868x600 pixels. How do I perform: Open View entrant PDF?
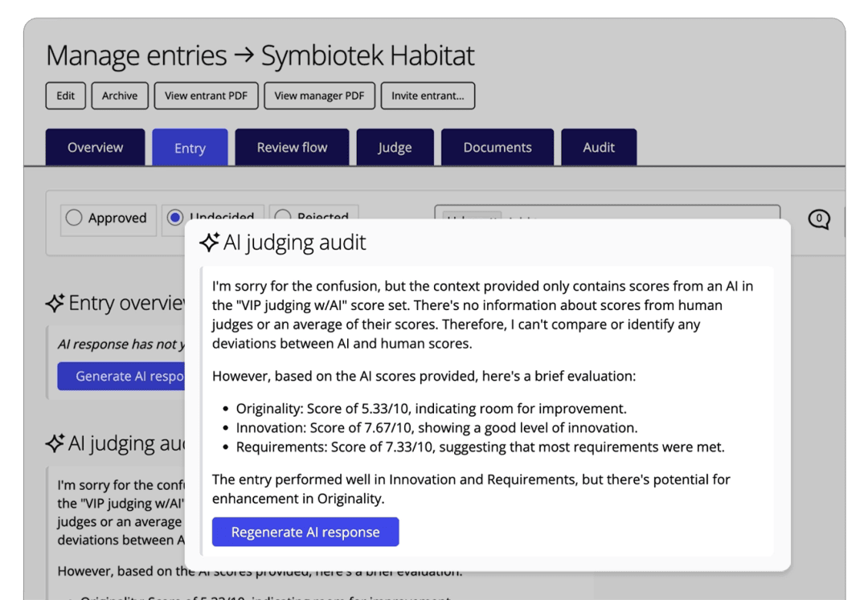pos(206,96)
